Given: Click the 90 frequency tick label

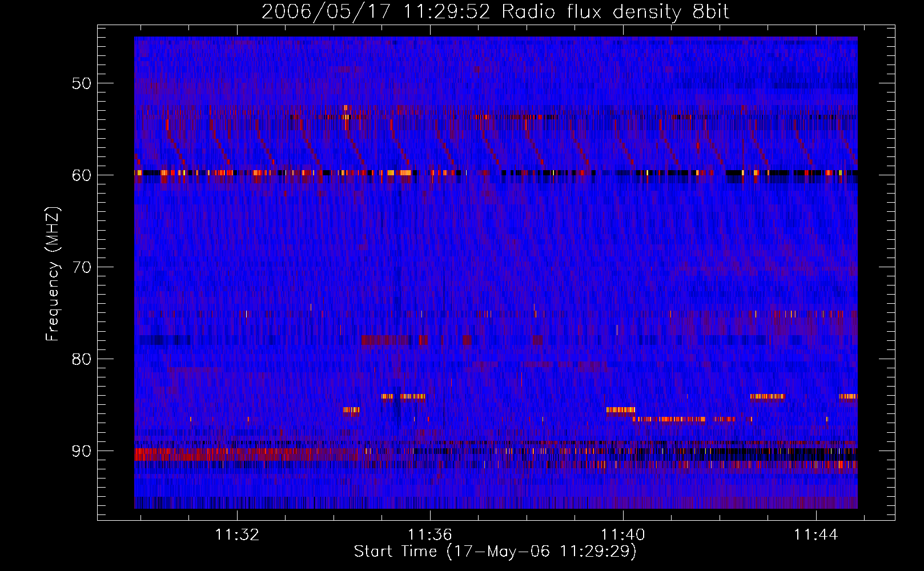Looking at the screenshot, I should (82, 451).
